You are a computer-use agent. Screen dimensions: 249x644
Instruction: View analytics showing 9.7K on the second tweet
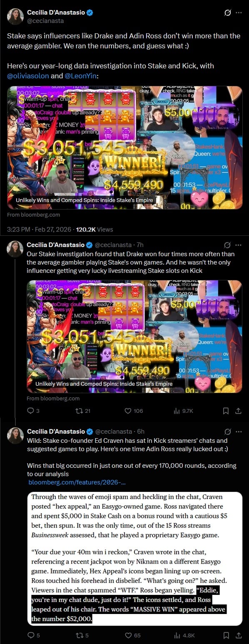183,411
